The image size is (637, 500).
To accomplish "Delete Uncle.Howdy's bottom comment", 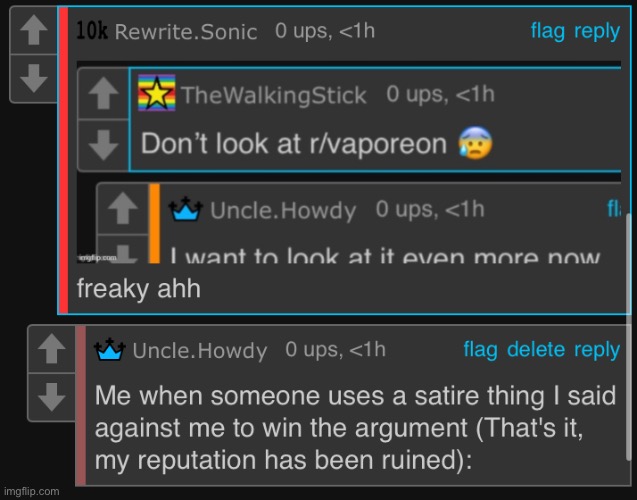I will pyautogui.click(x=535, y=350).
